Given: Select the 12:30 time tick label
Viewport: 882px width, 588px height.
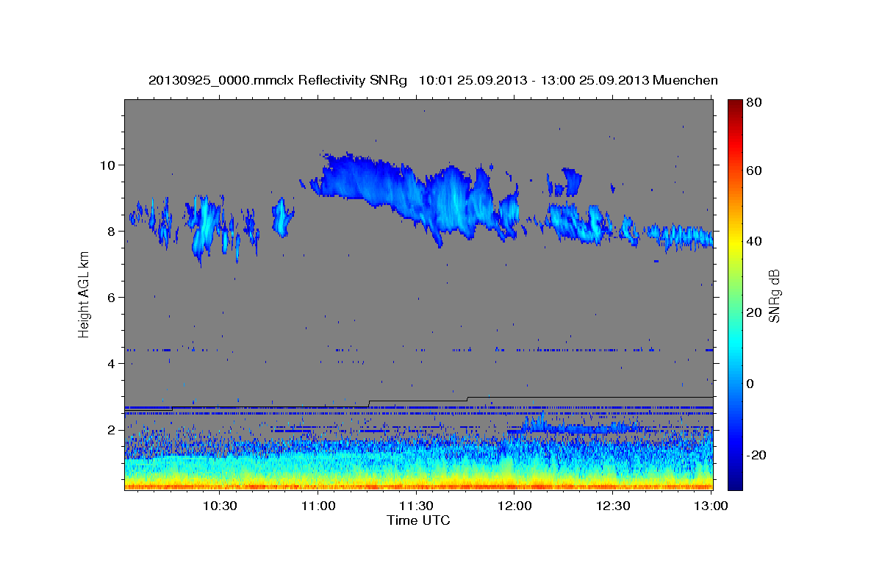Looking at the screenshot, I should (x=614, y=506).
